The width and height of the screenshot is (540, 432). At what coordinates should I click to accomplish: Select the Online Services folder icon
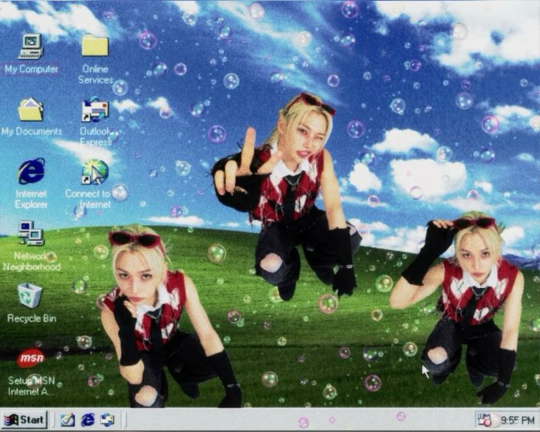coord(95,45)
